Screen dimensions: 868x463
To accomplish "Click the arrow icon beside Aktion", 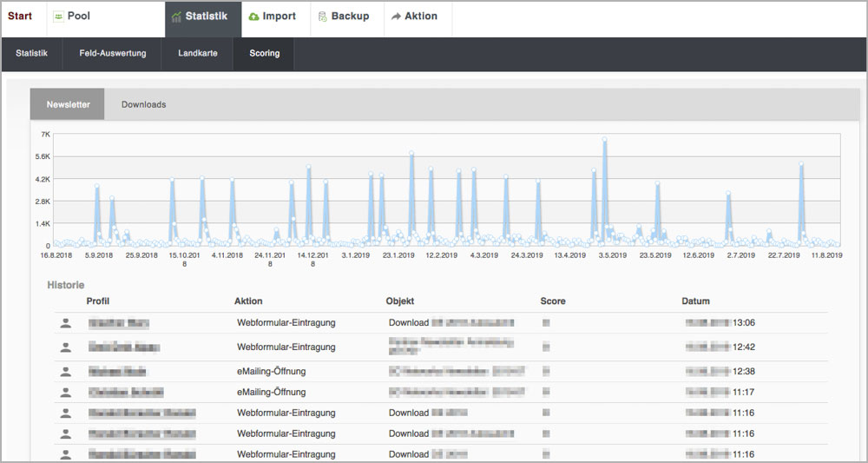I will [396, 17].
